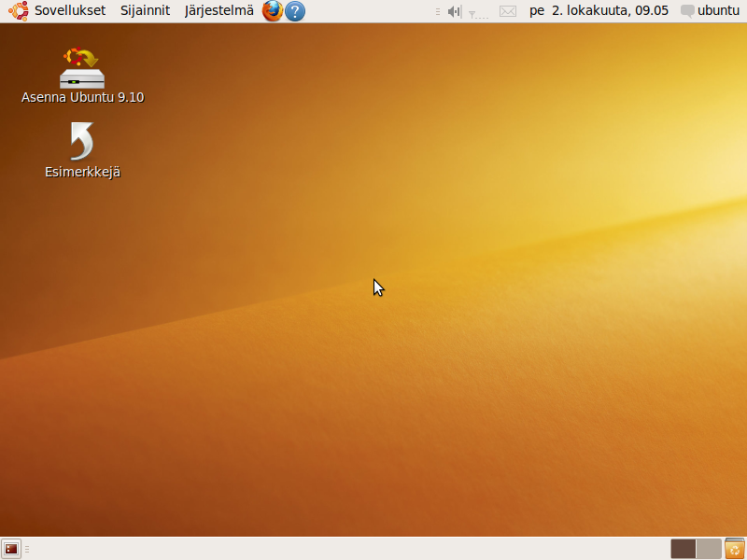Viewport: 747px width, 560px height.
Task: Click the Esimerkkejä label text
Action: pos(82,172)
